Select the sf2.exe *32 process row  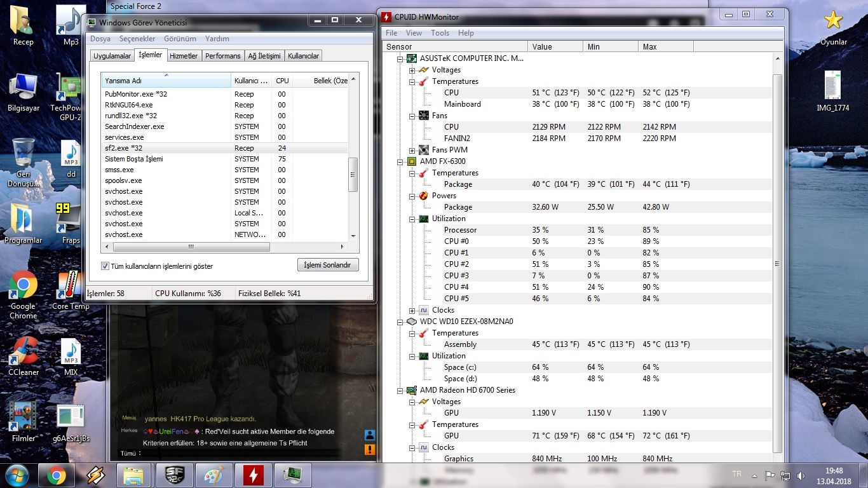click(x=225, y=148)
